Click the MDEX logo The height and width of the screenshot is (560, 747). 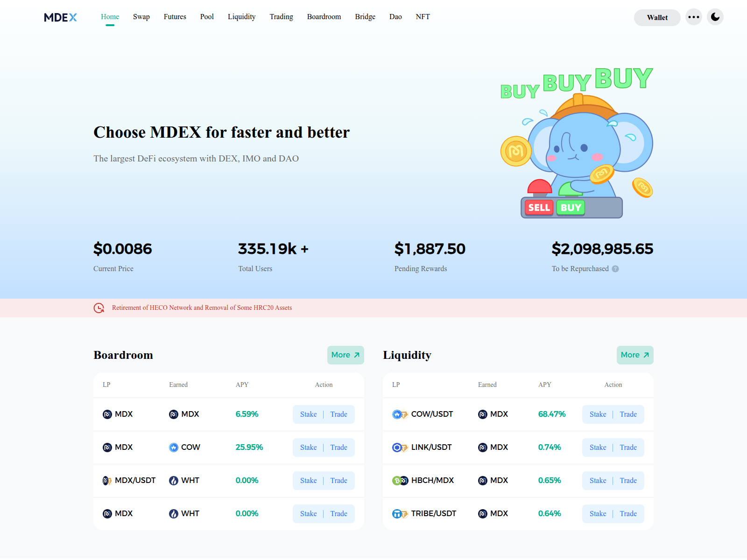(x=60, y=17)
